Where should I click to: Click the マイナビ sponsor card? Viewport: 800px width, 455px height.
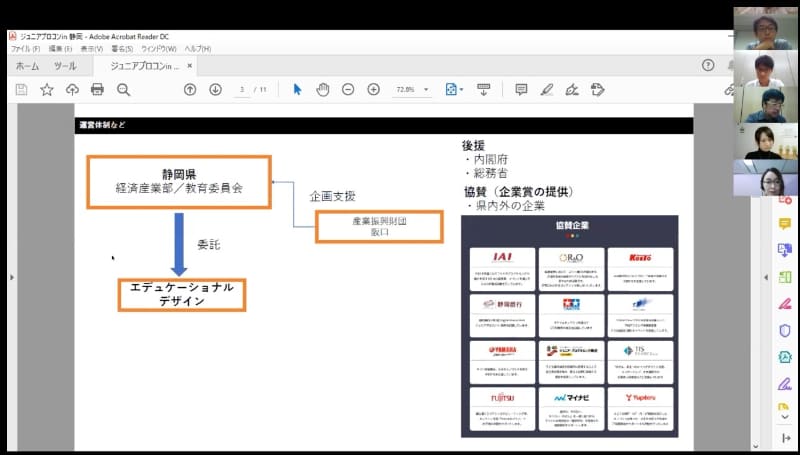pyautogui.click(x=571, y=409)
